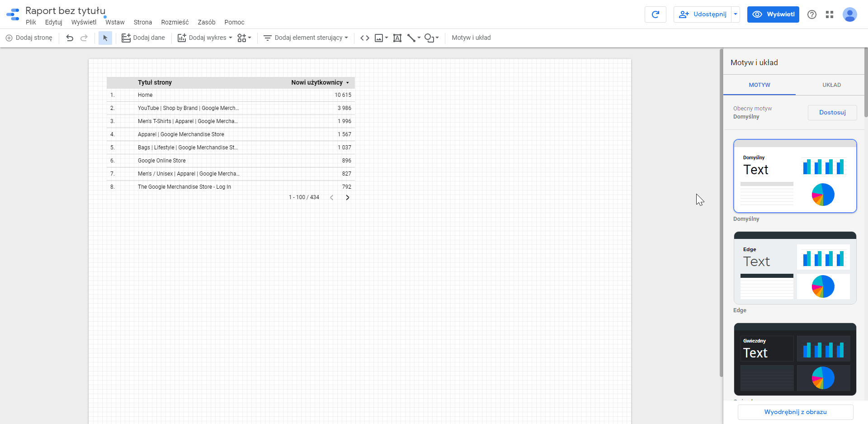
Task: Click the embed URL code icon
Action: (365, 38)
